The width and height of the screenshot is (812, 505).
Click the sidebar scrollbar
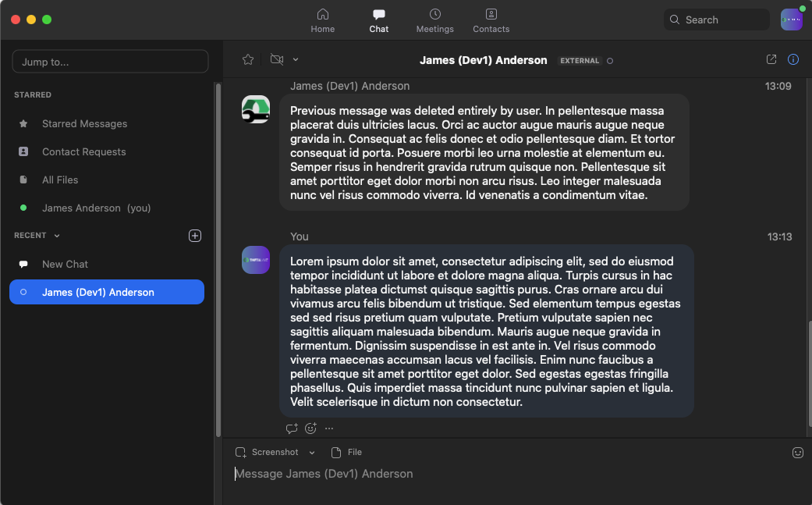pos(218,260)
